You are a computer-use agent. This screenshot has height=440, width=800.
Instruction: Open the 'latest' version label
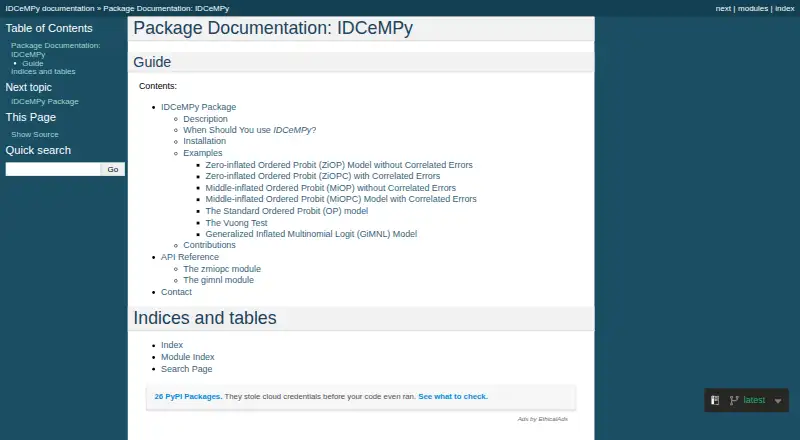754,400
